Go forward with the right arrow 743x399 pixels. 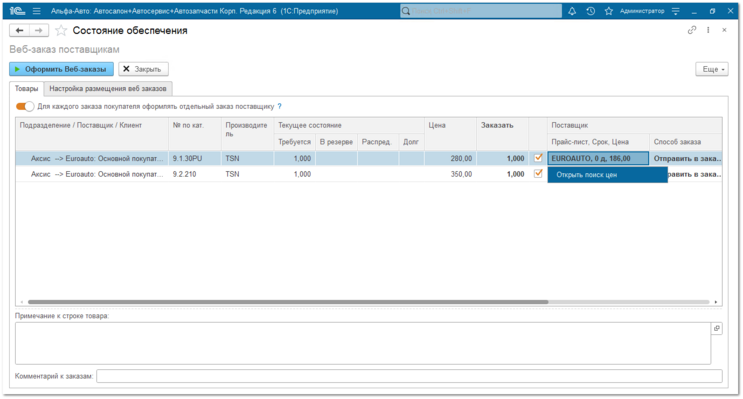pos(38,30)
